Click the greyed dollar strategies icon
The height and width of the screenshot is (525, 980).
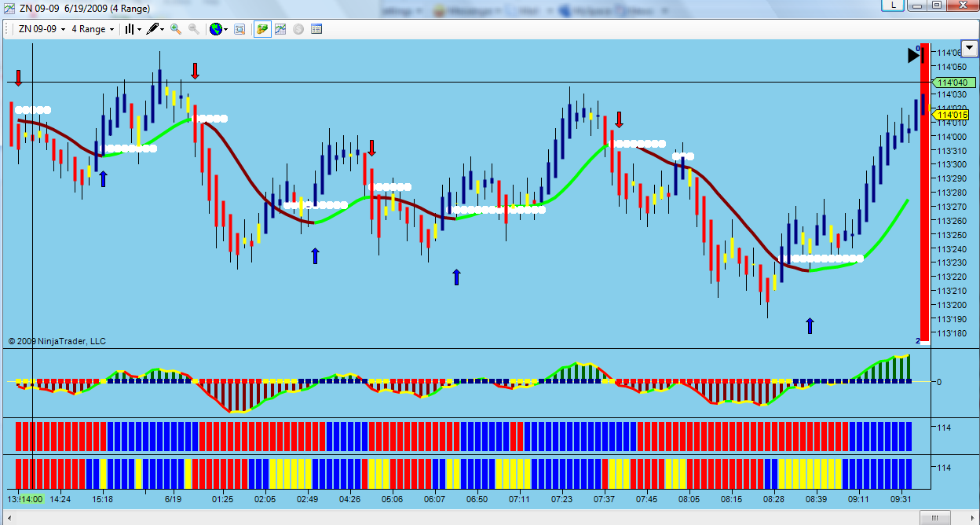click(x=298, y=29)
